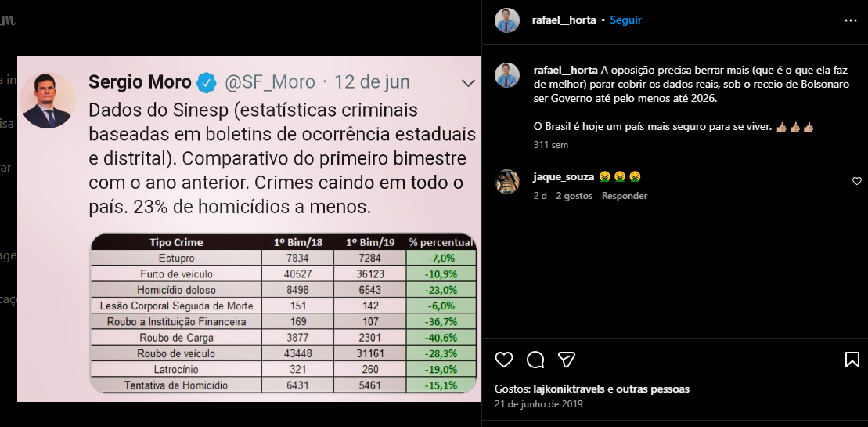868x427 pixels.
Task: Expand the tweet chevron dropdown arrow
Action: (x=468, y=84)
